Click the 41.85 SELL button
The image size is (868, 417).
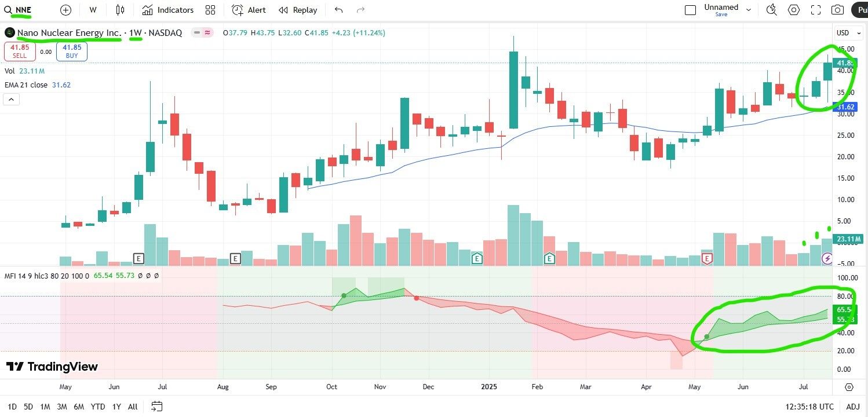20,52
